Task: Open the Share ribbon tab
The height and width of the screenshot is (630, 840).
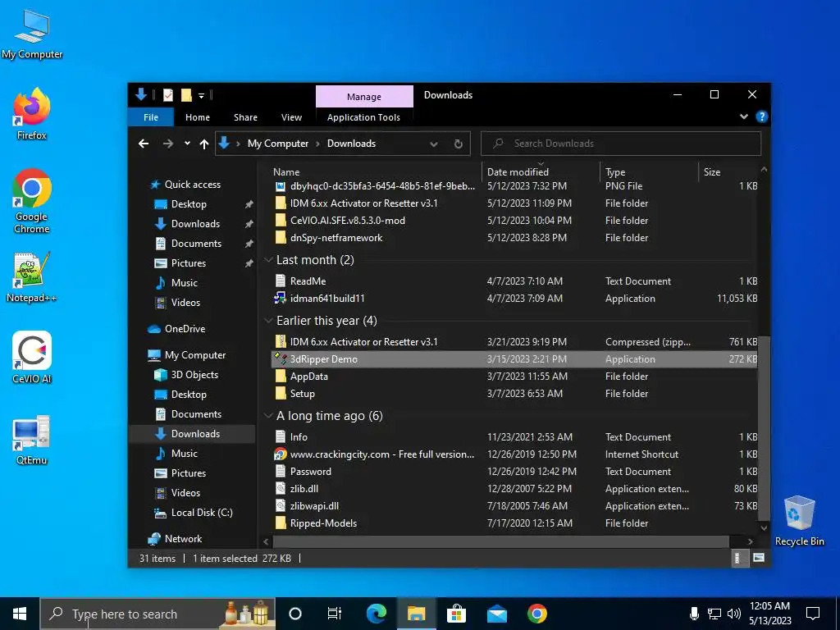Action: (245, 117)
